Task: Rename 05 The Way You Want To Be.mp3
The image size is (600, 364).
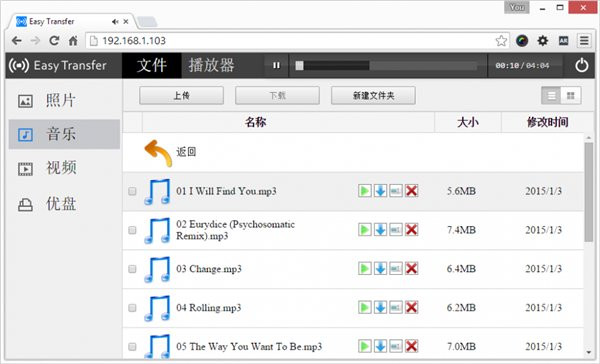Action: point(396,346)
